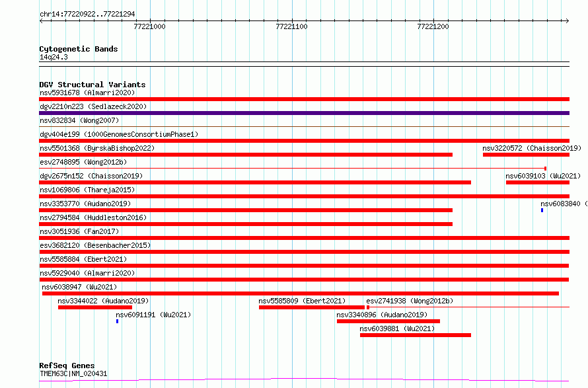Open nsv5929040 (Almarri2020) label
The image size is (588, 388).
coord(87,273)
